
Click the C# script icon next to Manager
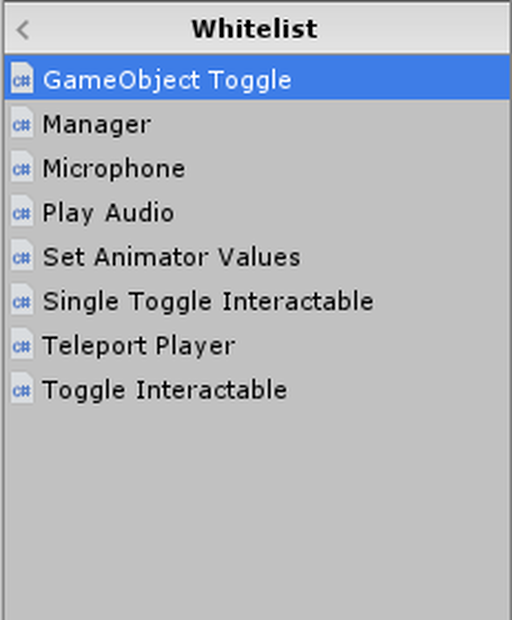pos(22,123)
